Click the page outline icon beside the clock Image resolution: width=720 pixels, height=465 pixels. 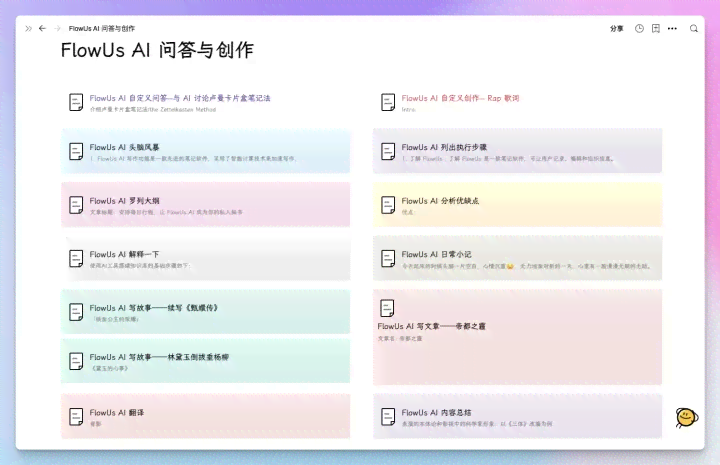tap(656, 28)
